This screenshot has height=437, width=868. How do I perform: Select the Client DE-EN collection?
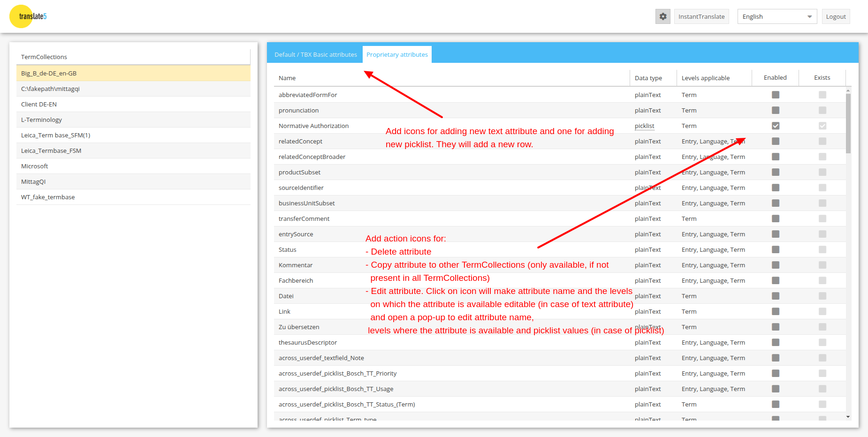click(x=39, y=104)
